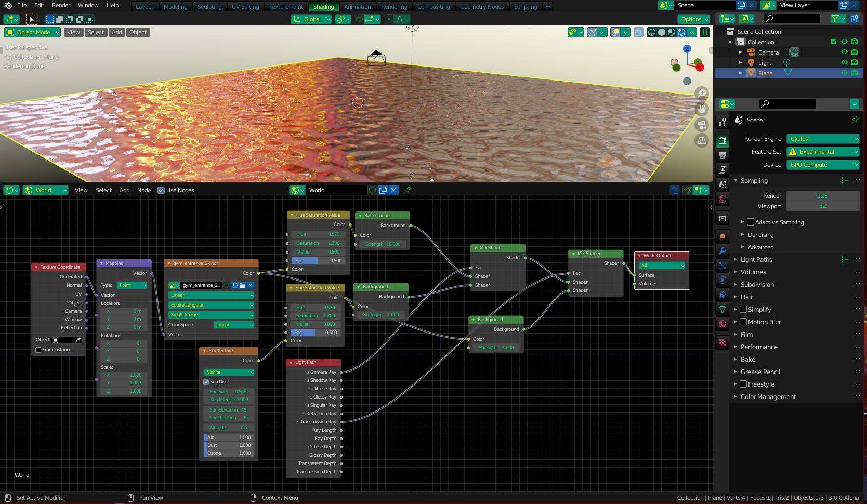
Task: Switch viewport to material preview shading
Action: [672, 32]
